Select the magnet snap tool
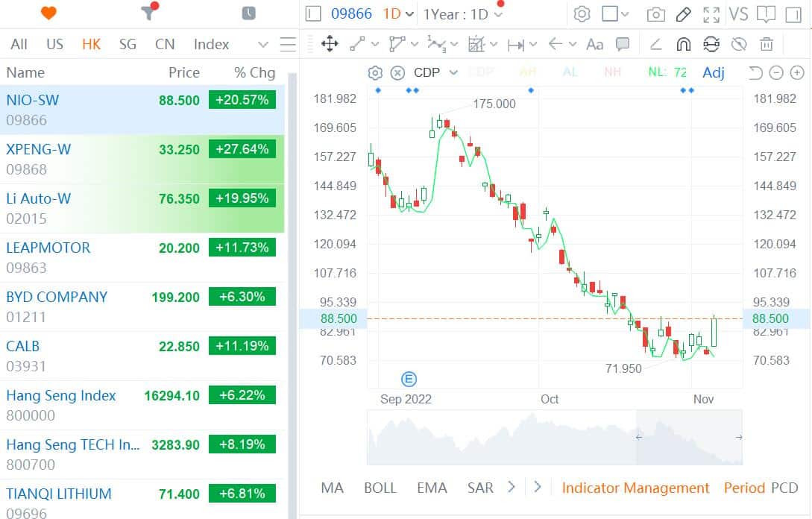Image resolution: width=812 pixels, height=519 pixels. click(x=683, y=44)
